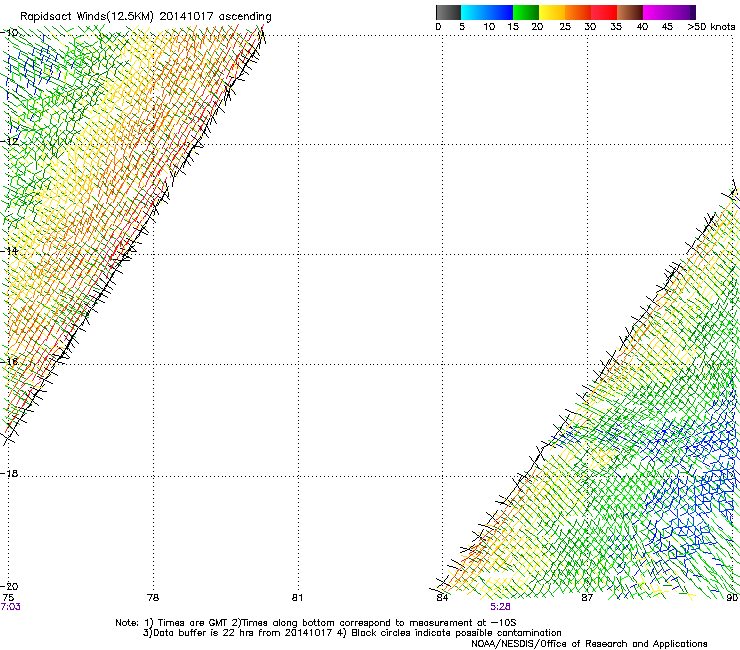Click the longitude label '90'
Screen dimensions: 740x650
(x=732, y=598)
